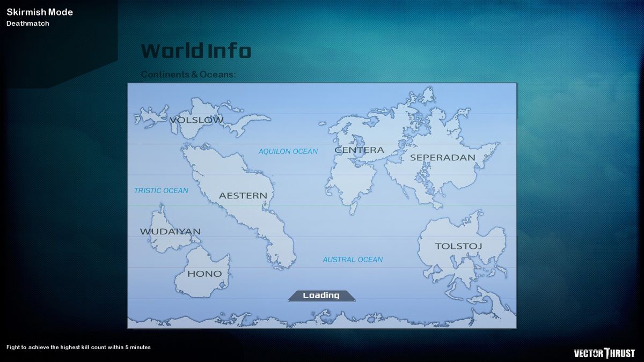Pick the Wudaiyan continent label
This screenshot has width=644, height=362.
pyautogui.click(x=170, y=232)
